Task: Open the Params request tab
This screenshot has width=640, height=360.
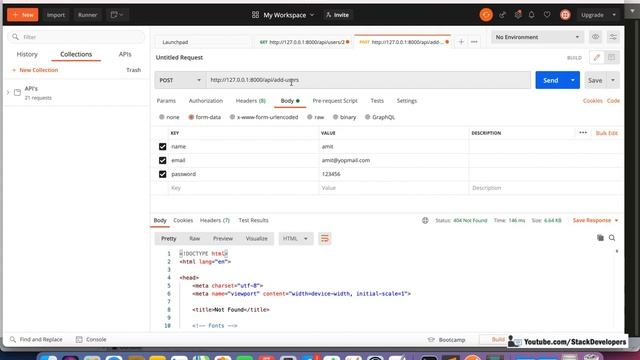Action: tap(166, 101)
